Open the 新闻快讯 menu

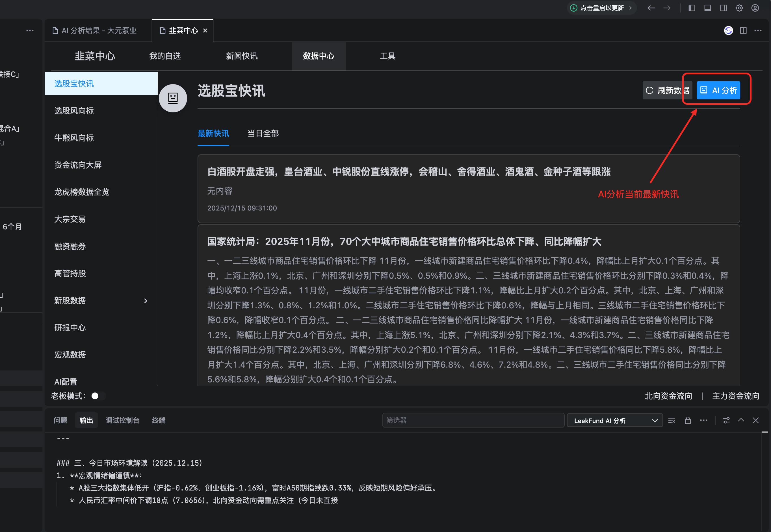click(242, 56)
